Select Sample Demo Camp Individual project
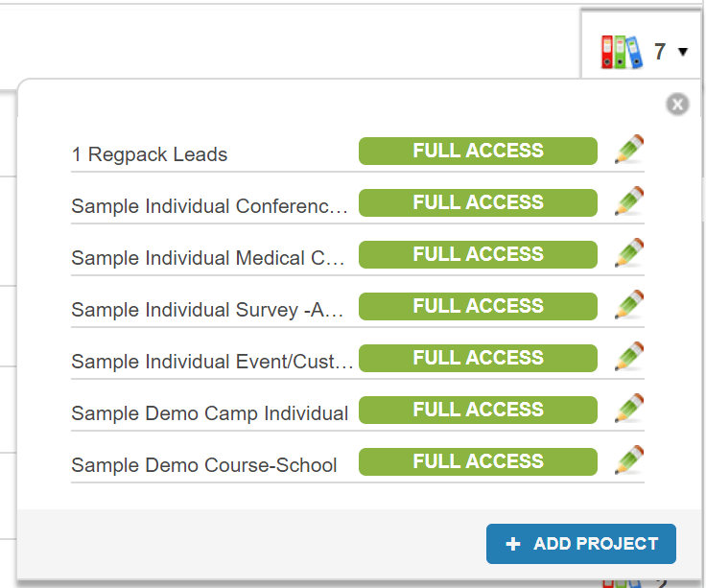The height and width of the screenshot is (588, 706). coord(209,413)
